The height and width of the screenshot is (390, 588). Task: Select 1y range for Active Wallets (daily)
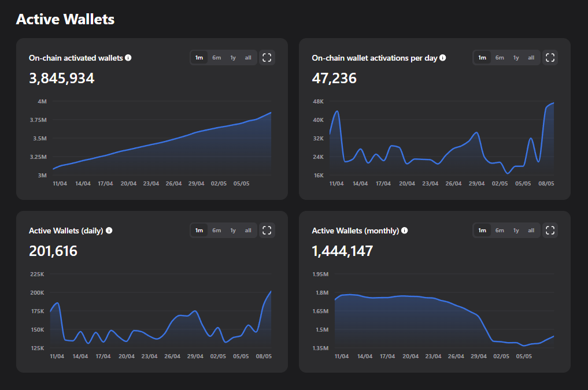click(x=233, y=230)
